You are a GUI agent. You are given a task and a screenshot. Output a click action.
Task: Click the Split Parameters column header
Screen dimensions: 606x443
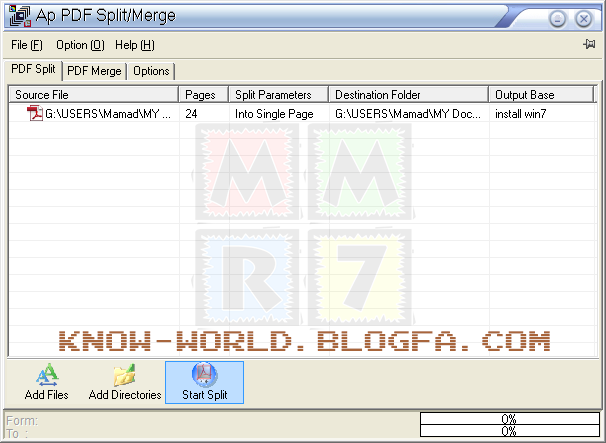[278, 95]
